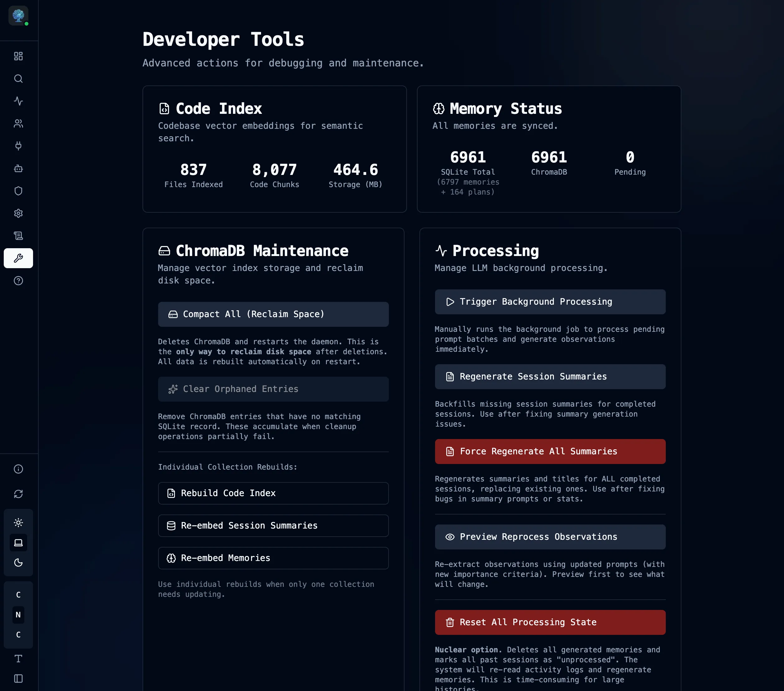The image size is (784, 691).
Task: Click Reset All Processing State
Action: pyautogui.click(x=550, y=622)
